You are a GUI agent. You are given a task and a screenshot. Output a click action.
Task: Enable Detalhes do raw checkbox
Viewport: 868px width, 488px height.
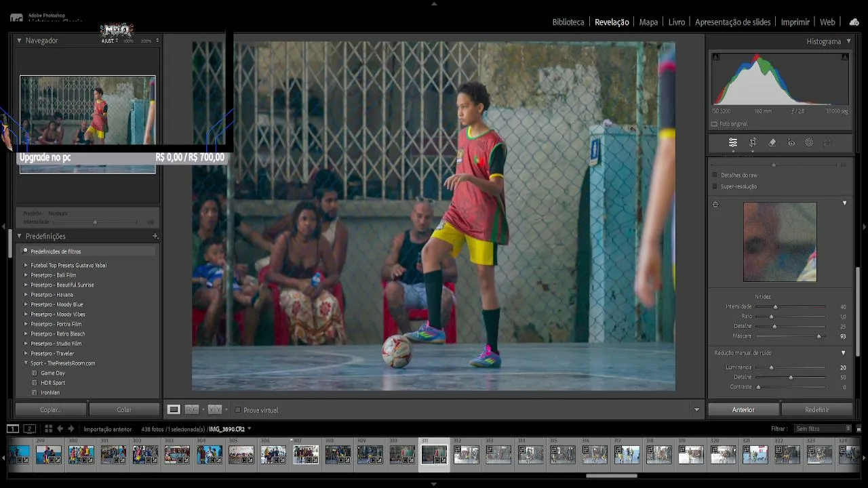714,176
